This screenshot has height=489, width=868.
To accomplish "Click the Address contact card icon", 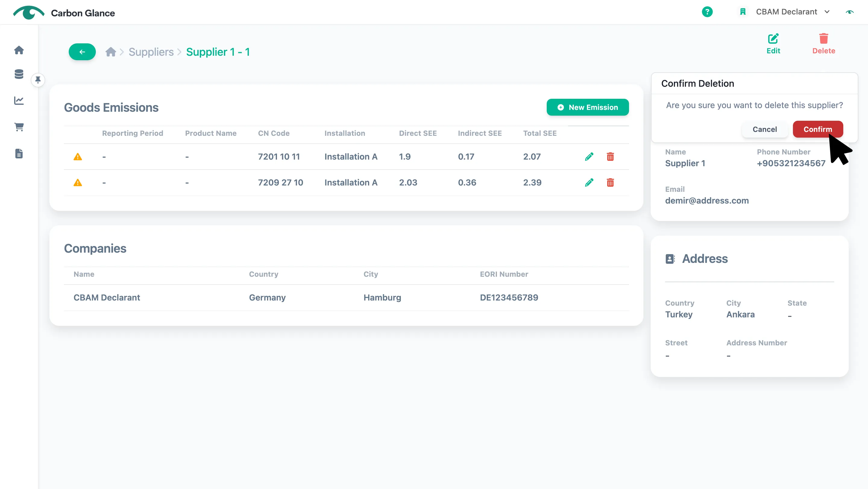I will [670, 259].
